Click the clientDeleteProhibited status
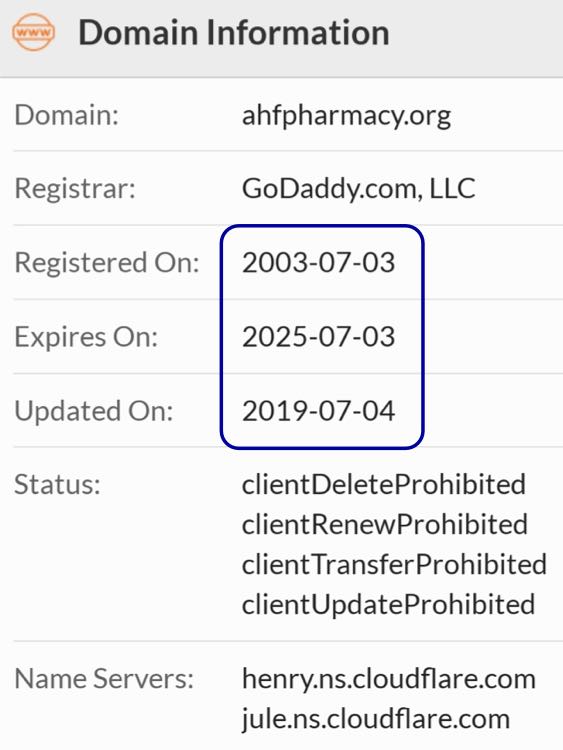The height and width of the screenshot is (750, 563). coord(384,485)
